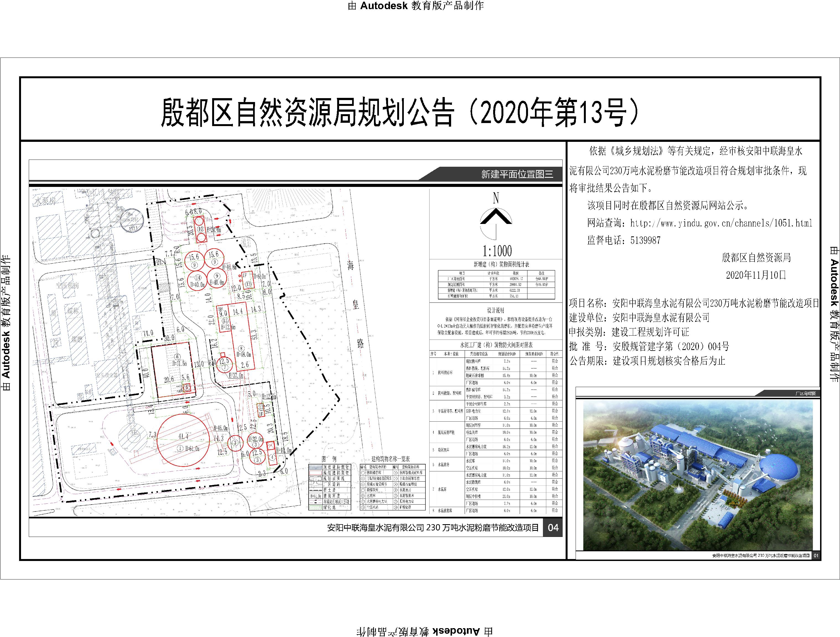840x637 pixels.
Task: Click the 建设单位 line
Action: [x=639, y=317]
